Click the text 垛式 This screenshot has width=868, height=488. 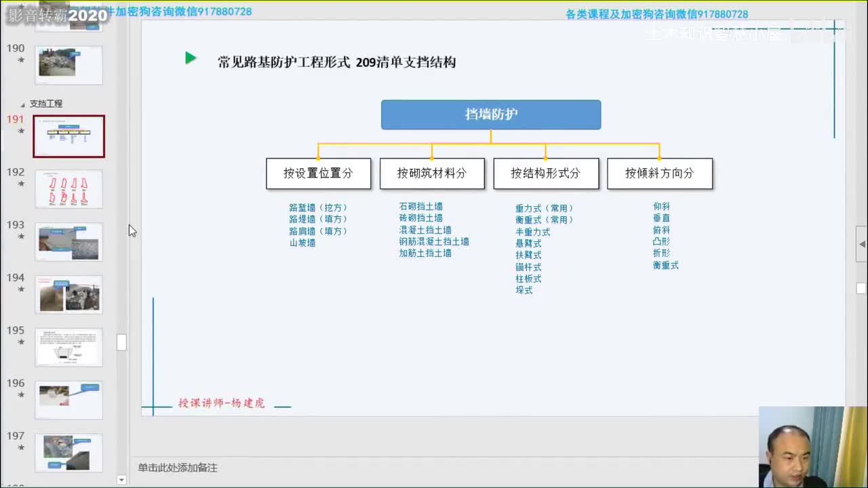click(x=524, y=290)
